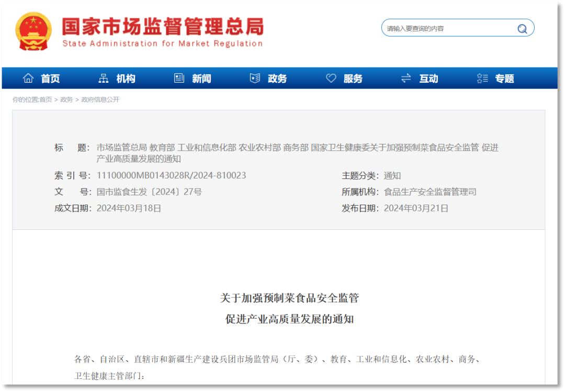The height and width of the screenshot is (392, 565).
Task: Click the 发布日期 label
Action: click(360, 208)
